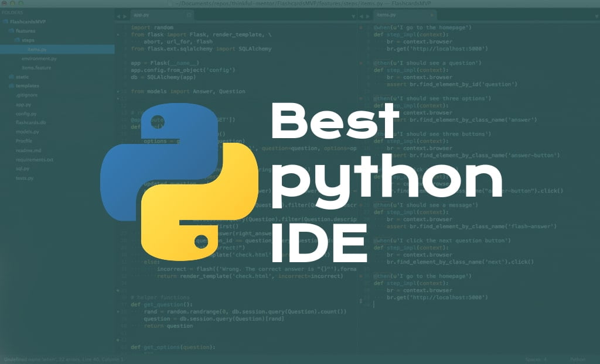Click the vertical scrollbar of the right pane
Screen dimensions: 600x364
pos(597,176)
